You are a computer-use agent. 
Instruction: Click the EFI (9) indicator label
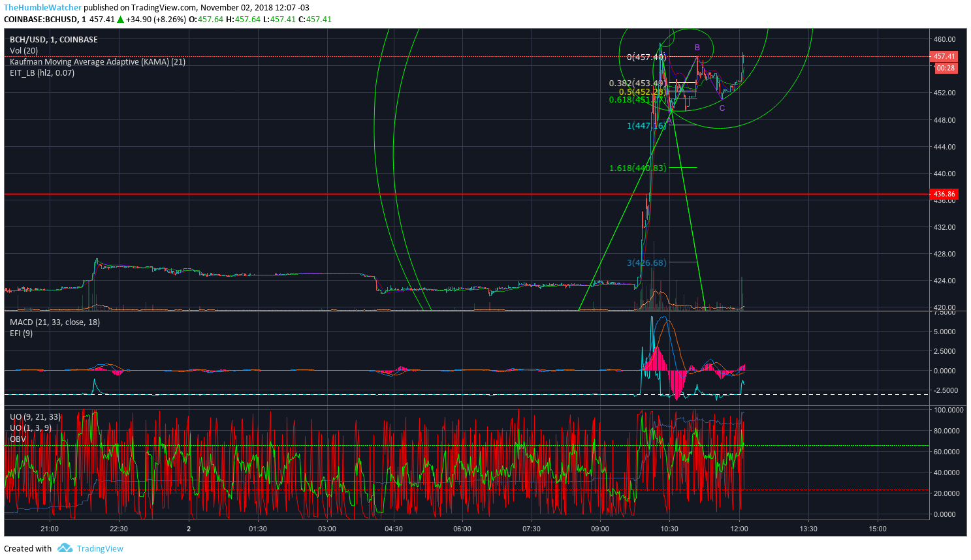coord(21,333)
